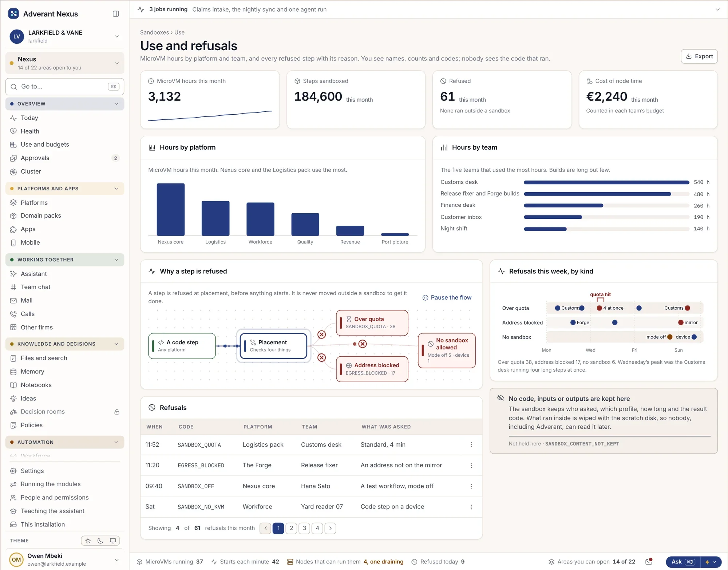728x570 pixels.
Task: Open the inbox icon in status bar
Action: 649,562
